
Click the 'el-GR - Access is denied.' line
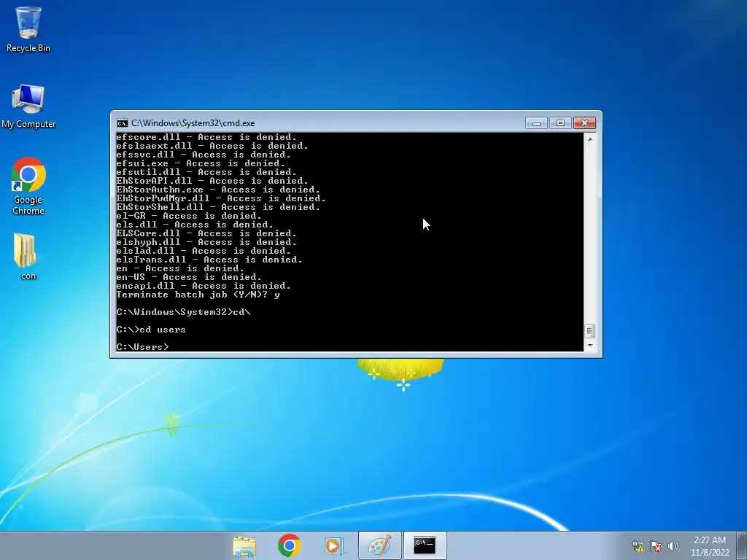coord(189,216)
